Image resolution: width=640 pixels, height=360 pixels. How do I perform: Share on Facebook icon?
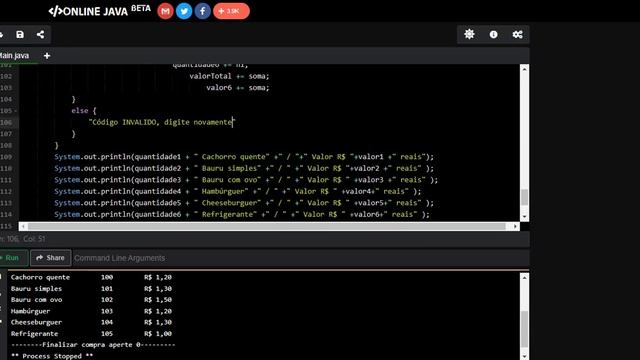coord(202,11)
